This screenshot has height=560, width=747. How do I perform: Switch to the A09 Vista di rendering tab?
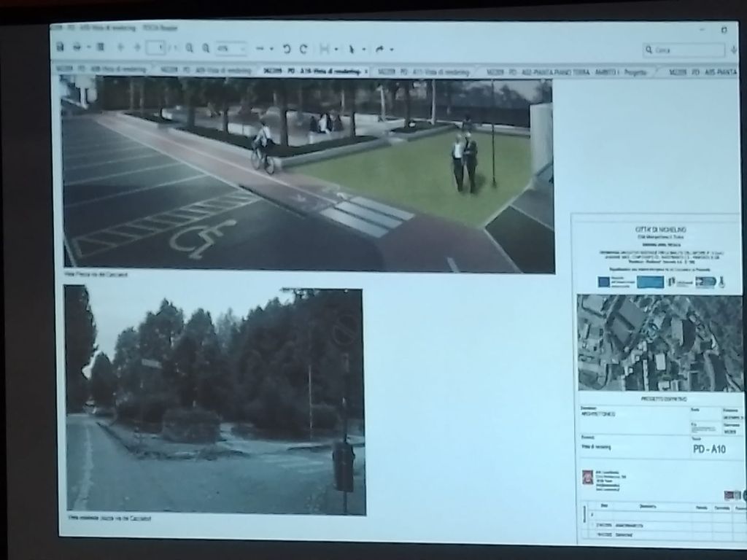click(206, 71)
